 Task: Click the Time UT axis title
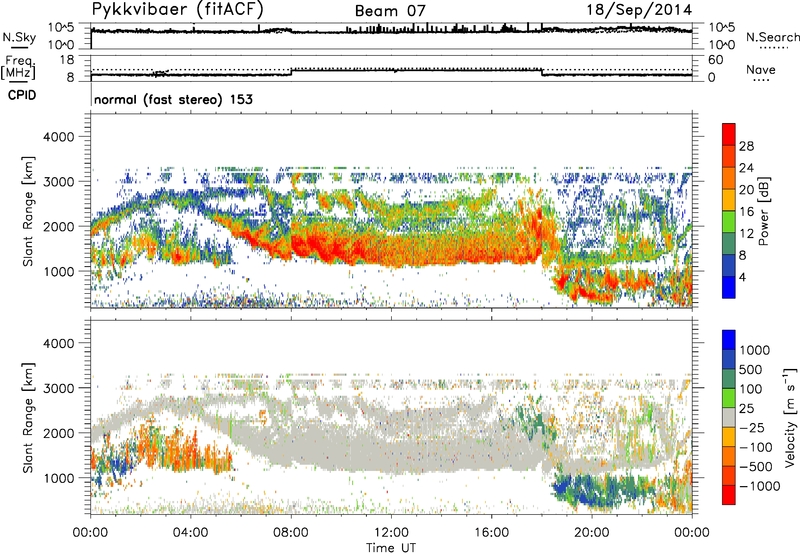[391, 548]
